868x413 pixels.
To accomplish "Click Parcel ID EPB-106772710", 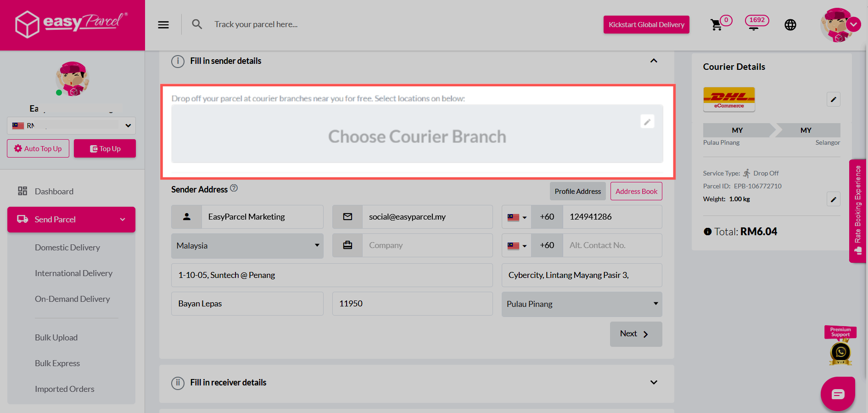I will pos(742,186).
